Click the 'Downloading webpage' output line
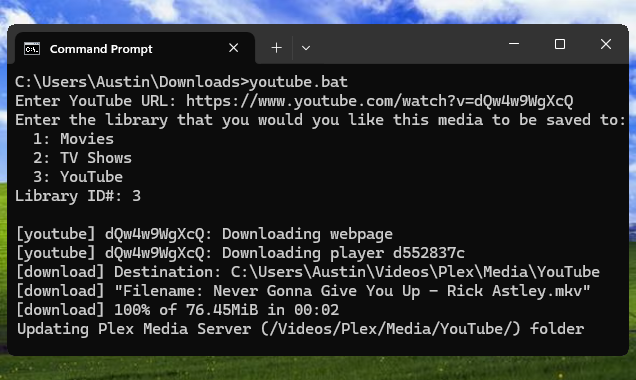Screen dimensions: 636x380 (204, 234)
